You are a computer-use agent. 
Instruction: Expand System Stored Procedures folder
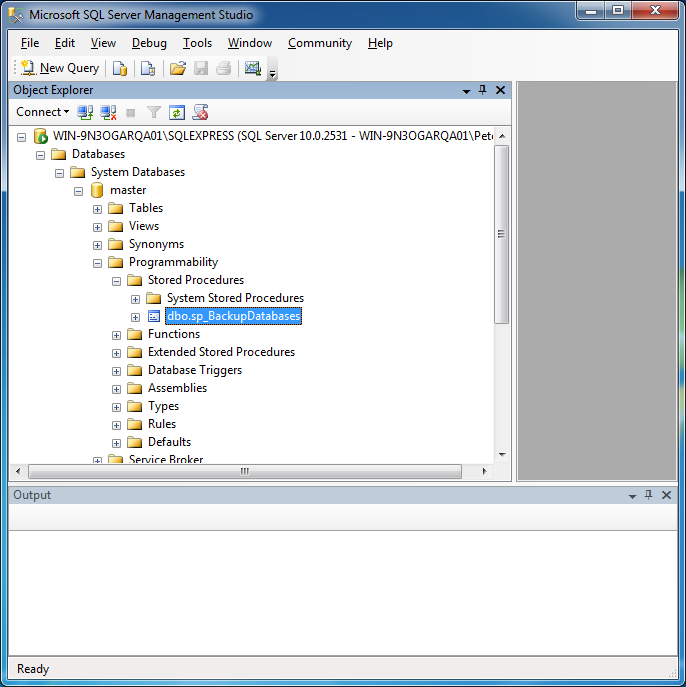(135, 299)
